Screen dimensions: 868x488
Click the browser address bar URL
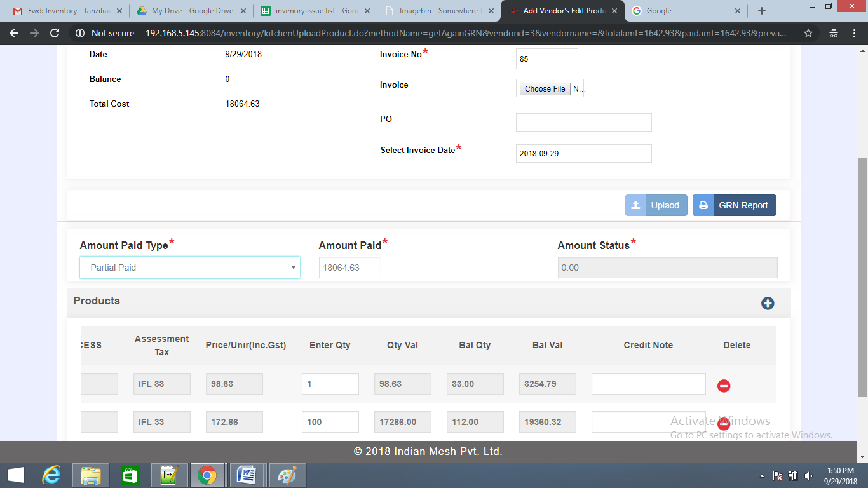pyautogui.click(x=467, y=33)
